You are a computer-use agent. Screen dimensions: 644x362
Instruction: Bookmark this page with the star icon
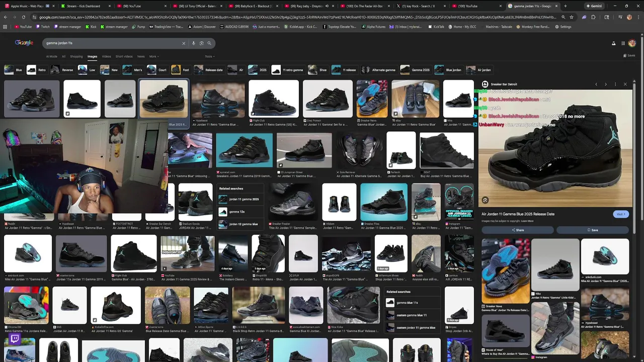coord(571,17)
